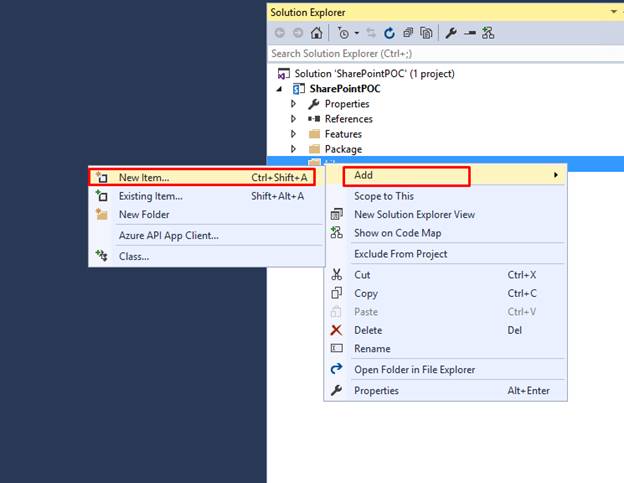Select Open Folder in File Explorer
This screenshot has width=624, height=483.
(x=445, y=369)
